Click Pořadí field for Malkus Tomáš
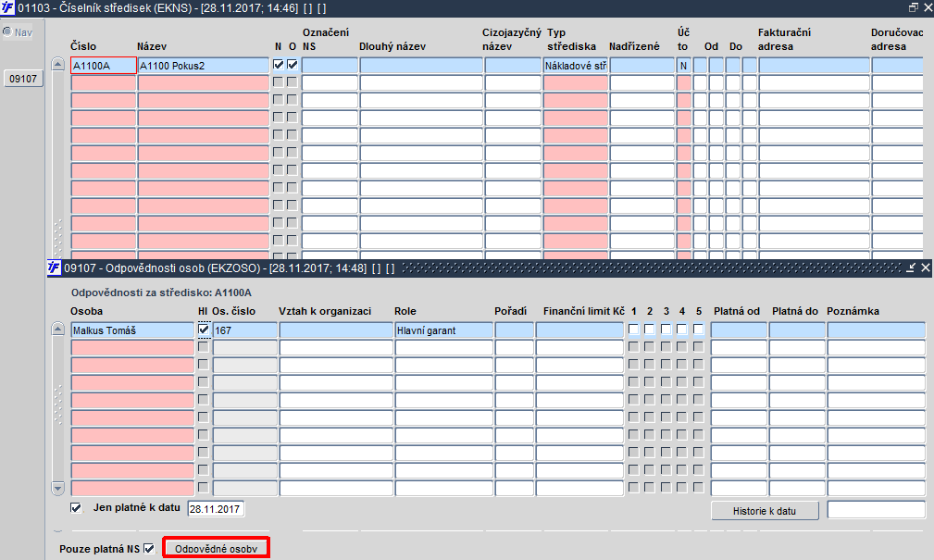Viewport: 934px width, 560px height. pyautogui.click(x=514, y=330)
